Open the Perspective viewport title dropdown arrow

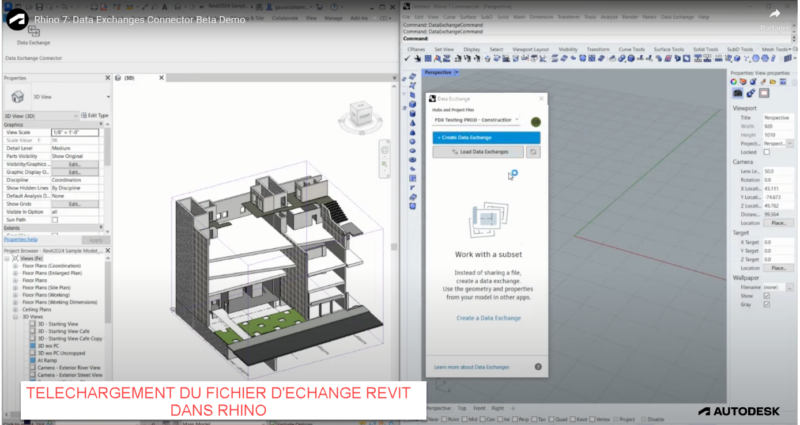[x=458, y=72]
